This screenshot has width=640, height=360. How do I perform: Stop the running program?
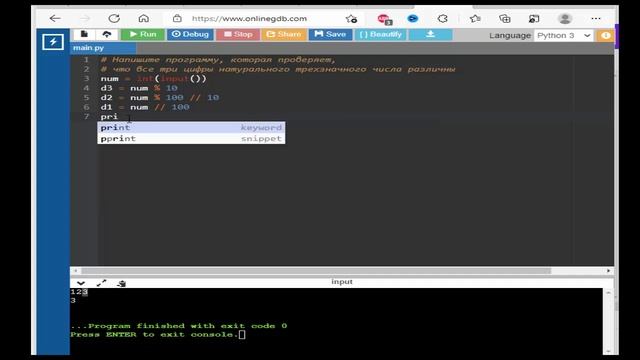coord(238,34)
